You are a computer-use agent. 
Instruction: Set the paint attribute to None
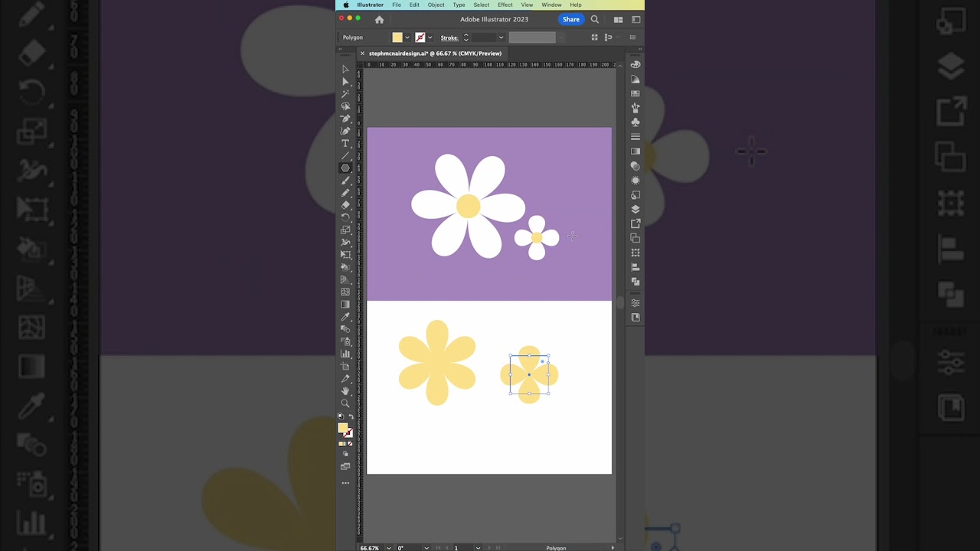tap(350, 443)
